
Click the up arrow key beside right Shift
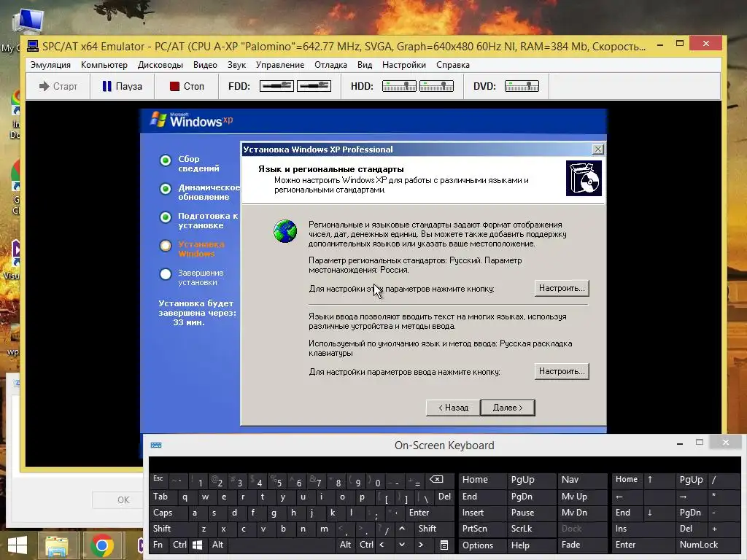pos(402,529)
